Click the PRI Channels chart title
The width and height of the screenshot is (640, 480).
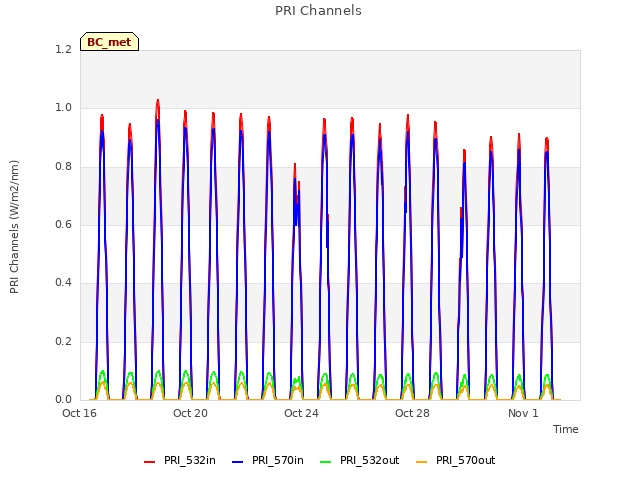coord(318,11)
